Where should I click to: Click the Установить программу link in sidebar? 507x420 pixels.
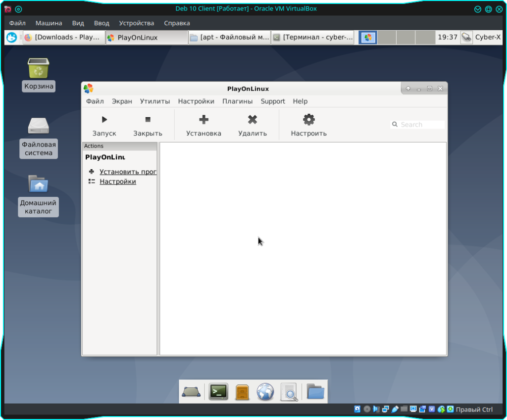128,172
